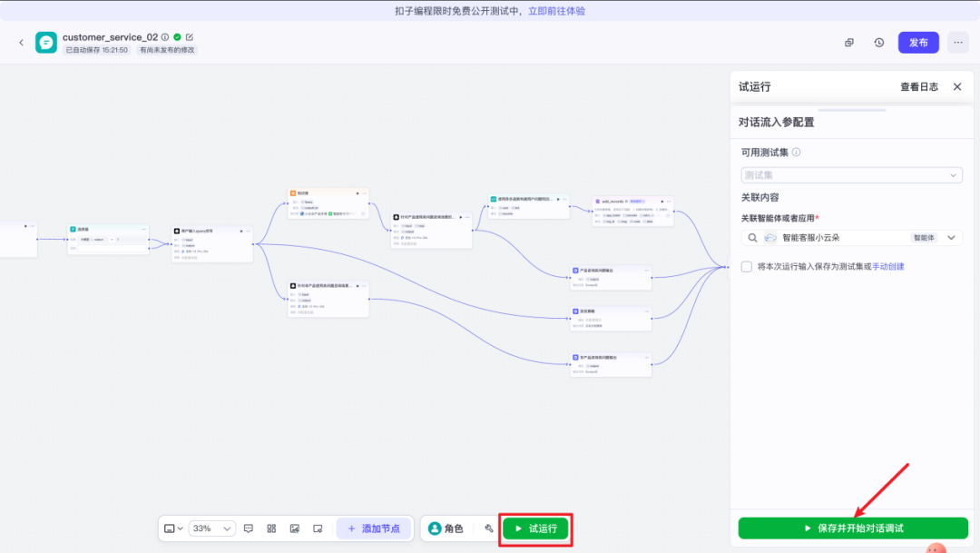Click the edit icon next to customer_service_02
The image size is (980, 553).
[190, 37]
